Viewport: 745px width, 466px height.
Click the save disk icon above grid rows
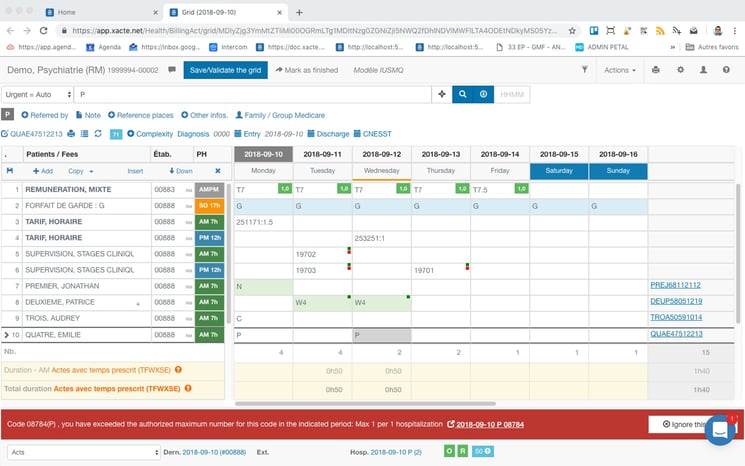click(x=10, y=171)
